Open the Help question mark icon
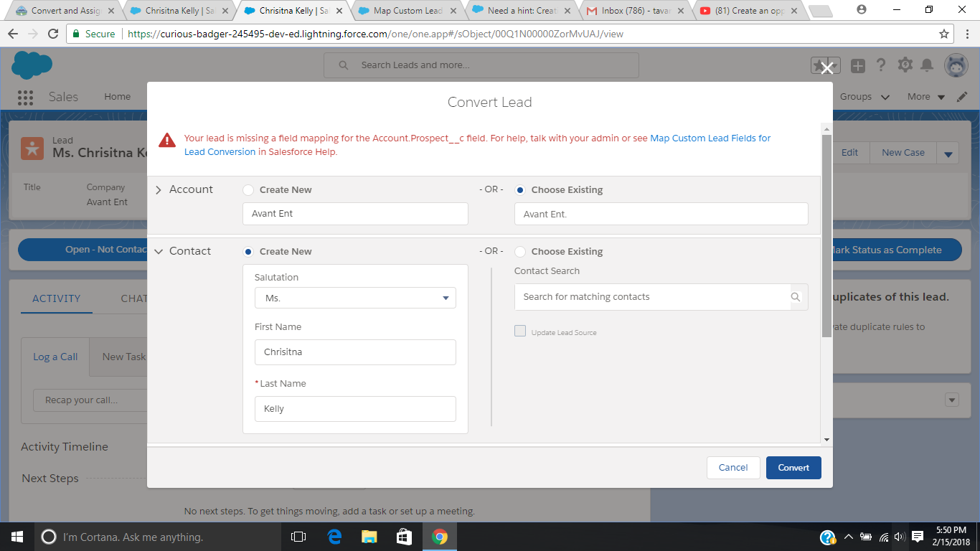980x551 pixels. (881, 65)
